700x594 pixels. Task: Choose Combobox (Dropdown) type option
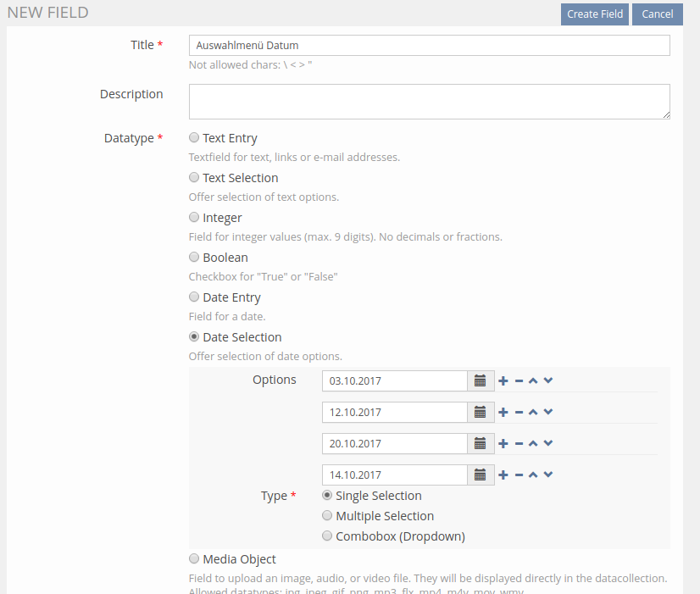tap(327, 536)
